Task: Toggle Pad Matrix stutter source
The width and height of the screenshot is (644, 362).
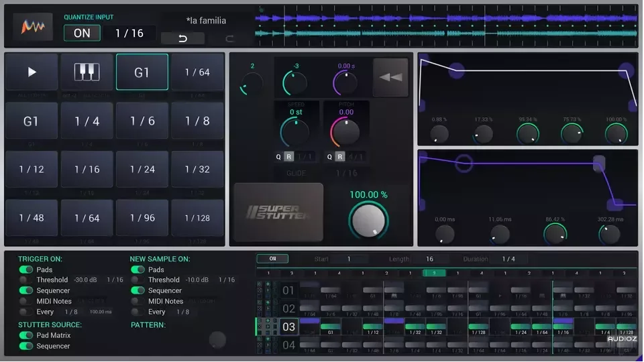Action: (x=26, y=335)
